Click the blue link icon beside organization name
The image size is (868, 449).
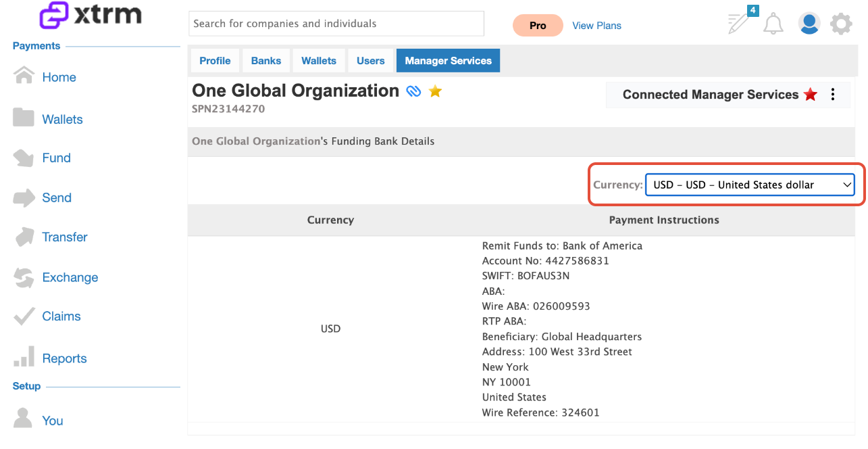pos(413,91)
